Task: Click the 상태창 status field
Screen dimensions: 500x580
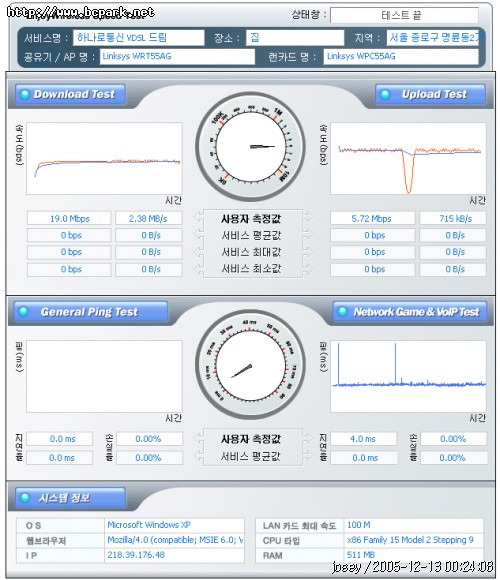Action: point(404,16)
